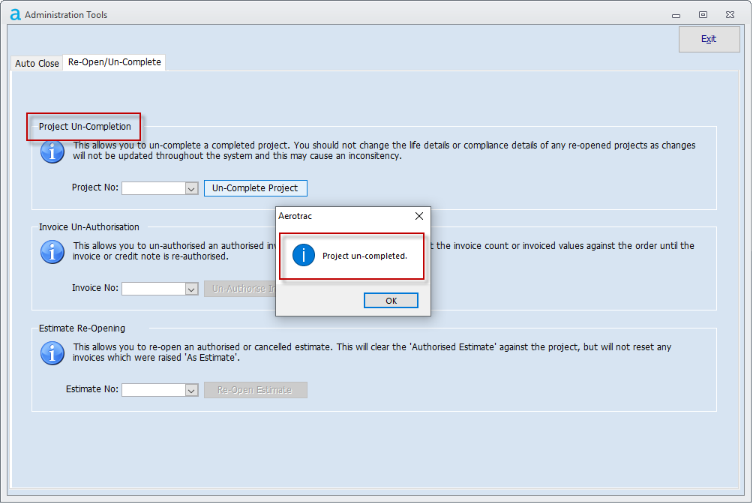Close the Administration Tools window

(x=733, y=14)
